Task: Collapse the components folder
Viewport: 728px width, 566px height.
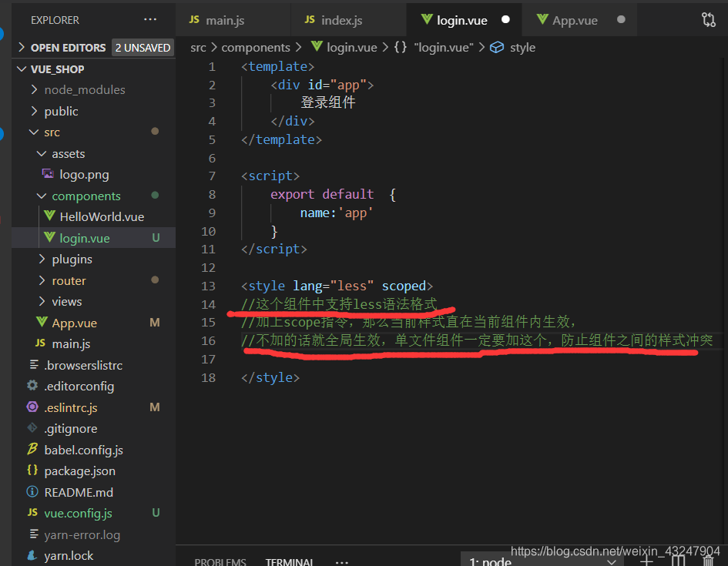Action: point(42,196)
